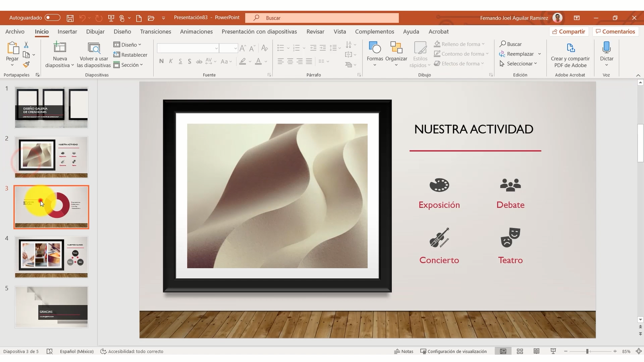Click the New blank file icon

[139, 18]
